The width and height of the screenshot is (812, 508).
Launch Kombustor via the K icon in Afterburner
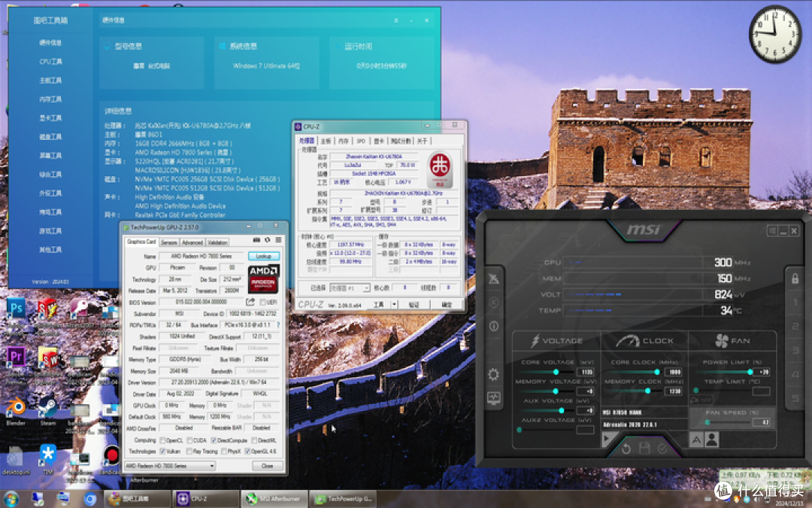click(x=493, y=303)
